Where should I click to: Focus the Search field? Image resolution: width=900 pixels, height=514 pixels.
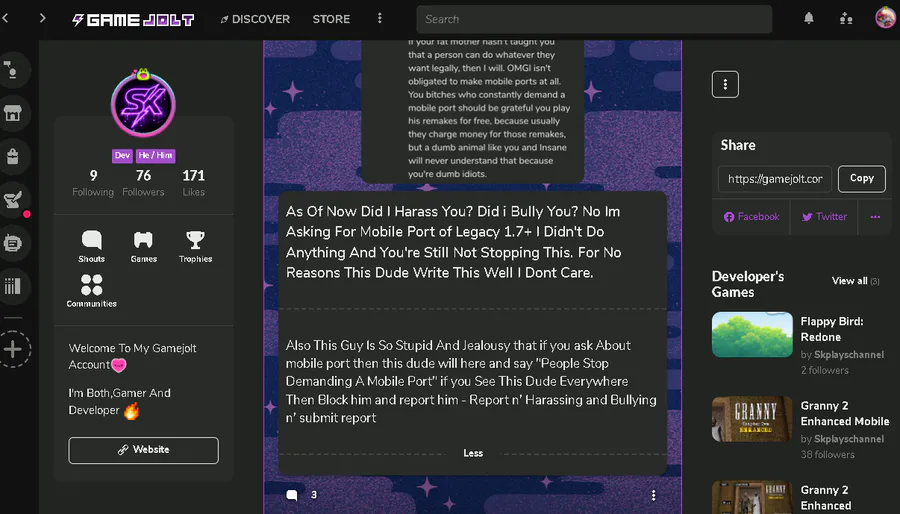(594, 19)
